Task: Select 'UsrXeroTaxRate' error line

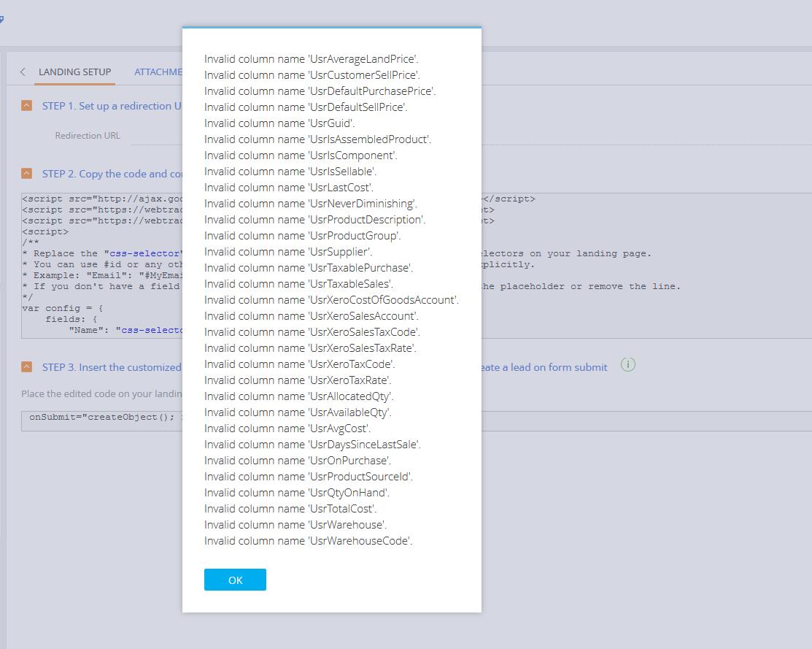Action: pos(298,380)
